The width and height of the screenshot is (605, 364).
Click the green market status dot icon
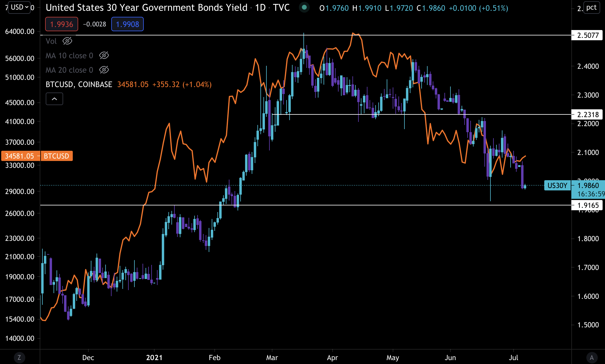(x=304, y=8)
